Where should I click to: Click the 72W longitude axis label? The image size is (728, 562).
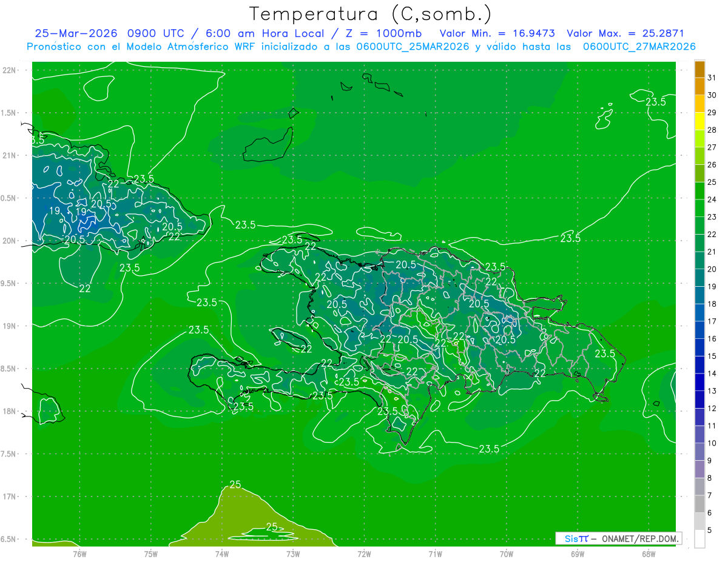(x=364, y=554)
